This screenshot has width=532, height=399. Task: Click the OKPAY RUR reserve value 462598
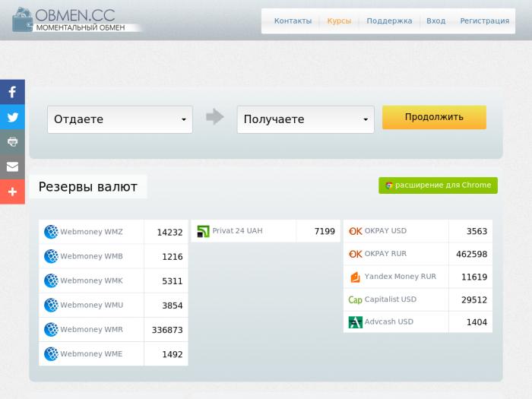[x=472, y=255]
